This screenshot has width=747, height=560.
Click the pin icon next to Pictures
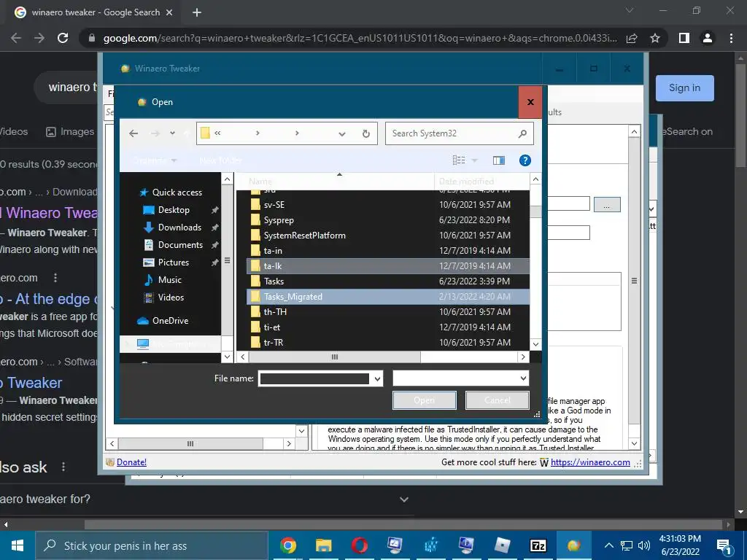(x=215, y=262)
